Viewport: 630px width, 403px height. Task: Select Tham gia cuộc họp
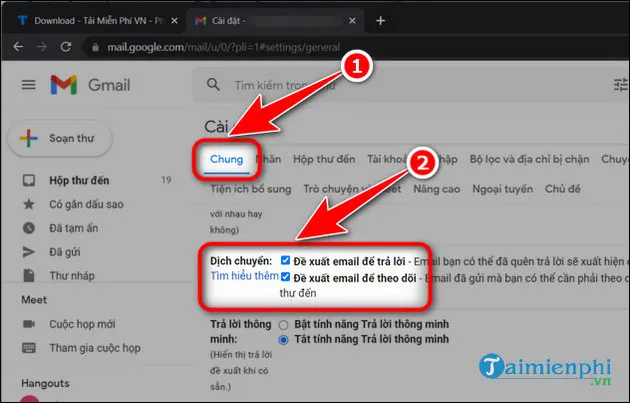tap(95, 348)
